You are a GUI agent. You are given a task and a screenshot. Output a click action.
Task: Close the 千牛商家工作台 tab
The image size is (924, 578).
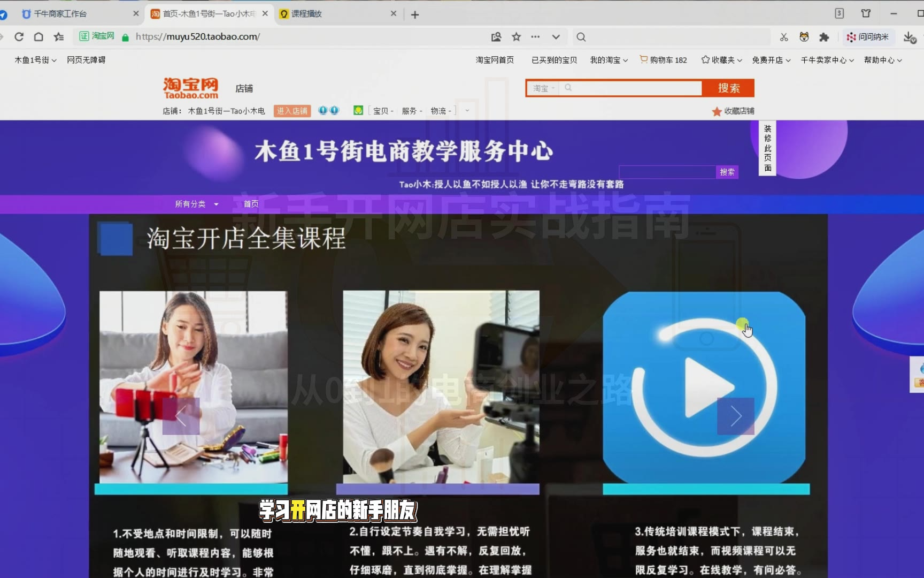[136, 14]
